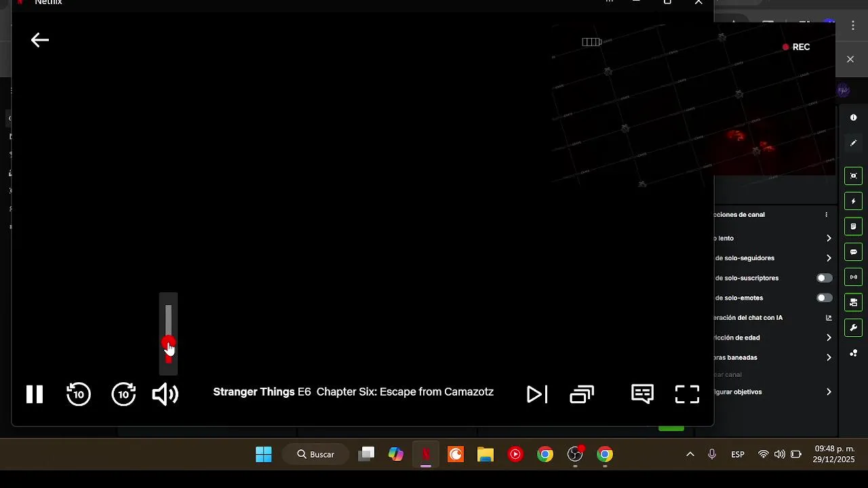This screenshot has height=488, width=868.
Task: Click the camera layout icon in sidebar
Action: tap(854, 302)
